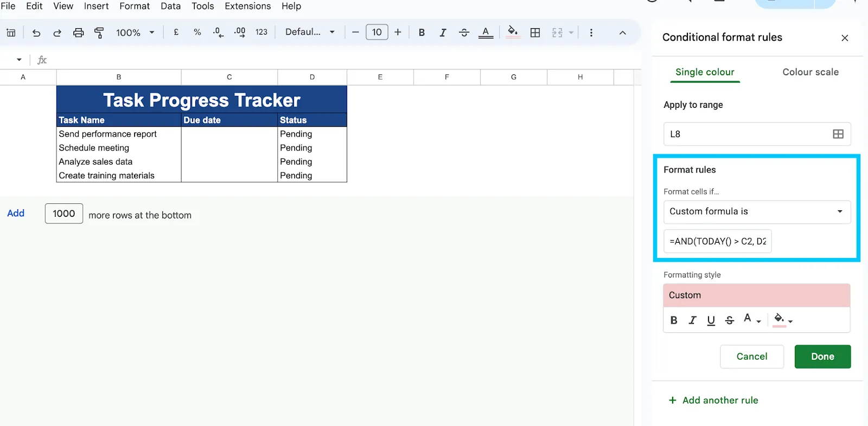Viewport: 868px width, 426px height.
Task: Open the Help menu
Action: click(291, 6)
